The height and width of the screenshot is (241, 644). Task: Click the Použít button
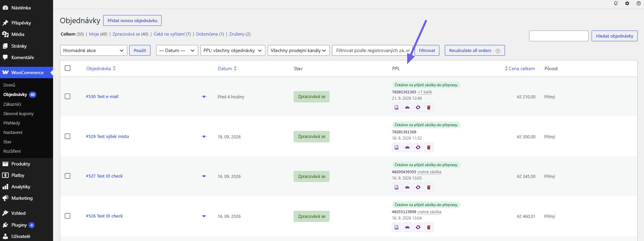140,50
